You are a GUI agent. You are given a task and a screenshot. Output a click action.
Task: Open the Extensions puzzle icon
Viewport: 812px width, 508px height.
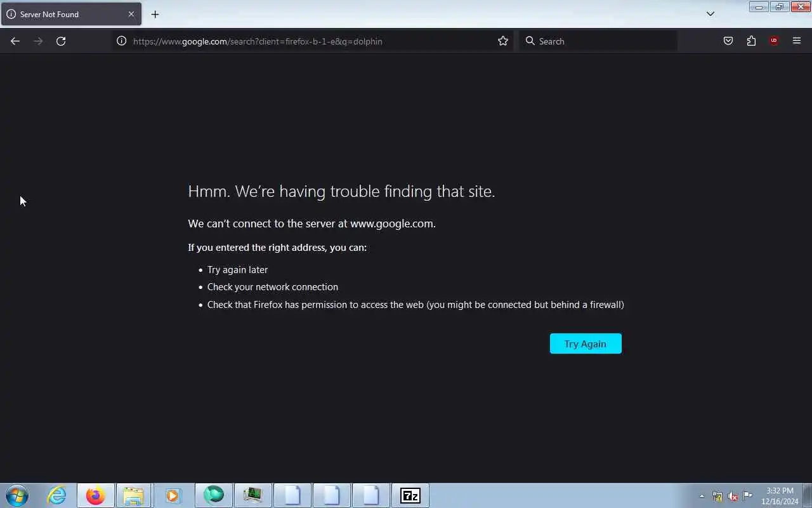pos(751,41)
